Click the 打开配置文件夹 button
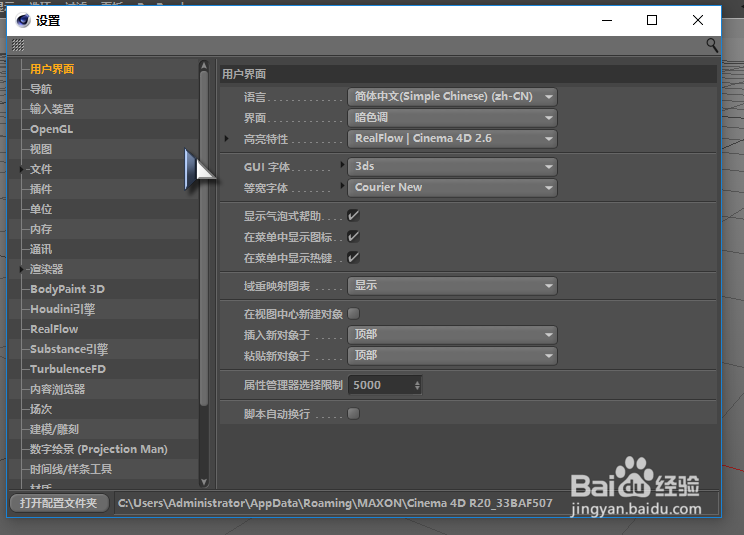The height and width of the screenshot is (535, 744). (x=59, y=503)
